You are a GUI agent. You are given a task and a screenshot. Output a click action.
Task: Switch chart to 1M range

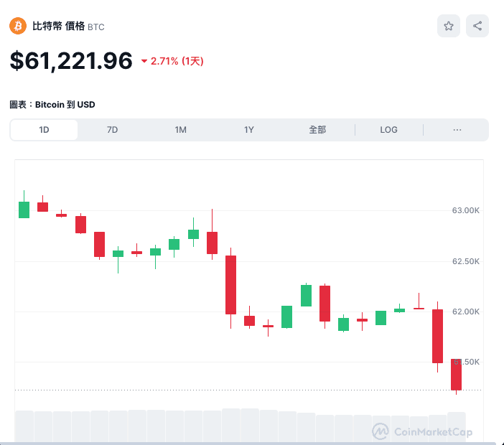click(180, 130)
